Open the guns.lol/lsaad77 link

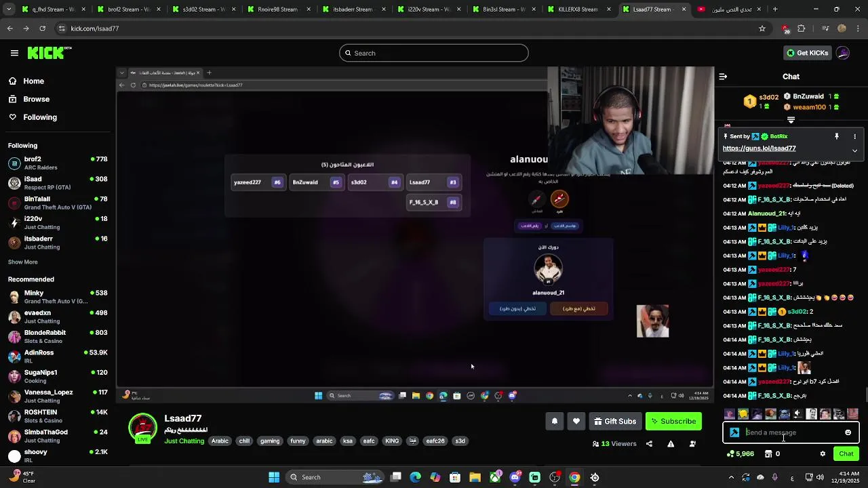[759, 148]
